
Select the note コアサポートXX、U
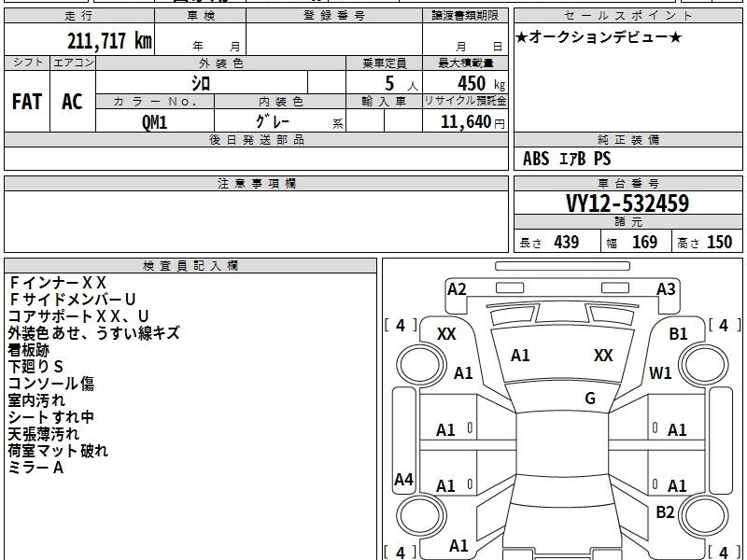pyautogui.click(x=78, y=316)
